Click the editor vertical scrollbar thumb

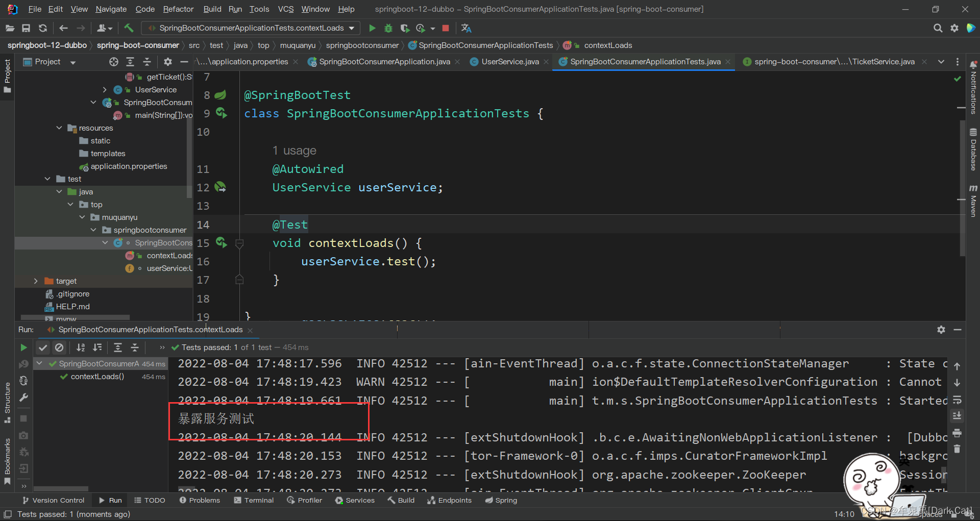pos(962,188)
